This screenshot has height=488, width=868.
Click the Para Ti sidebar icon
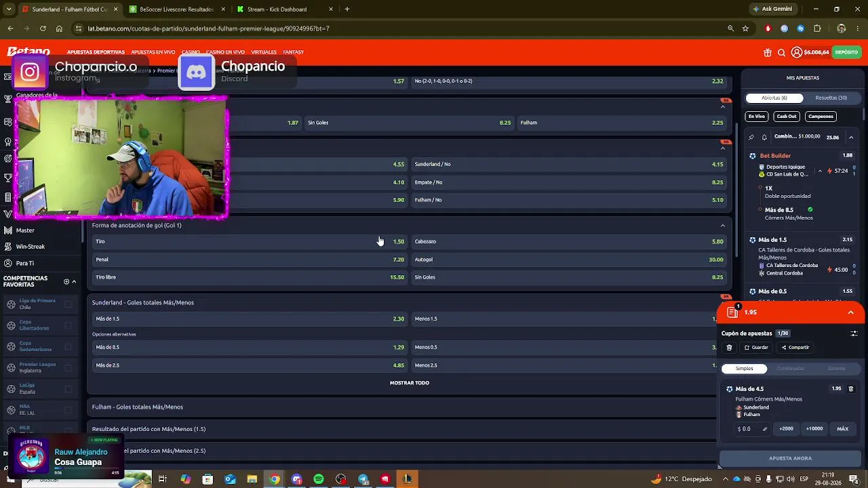(8, 263)
